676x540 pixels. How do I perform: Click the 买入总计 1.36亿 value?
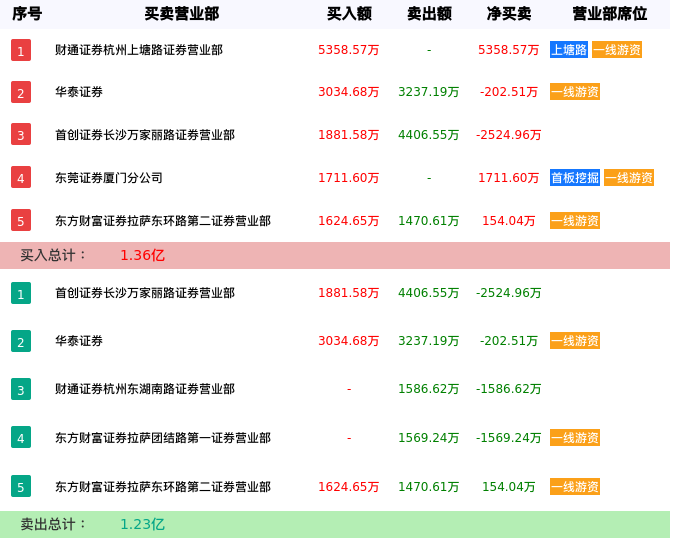[142, 255]
